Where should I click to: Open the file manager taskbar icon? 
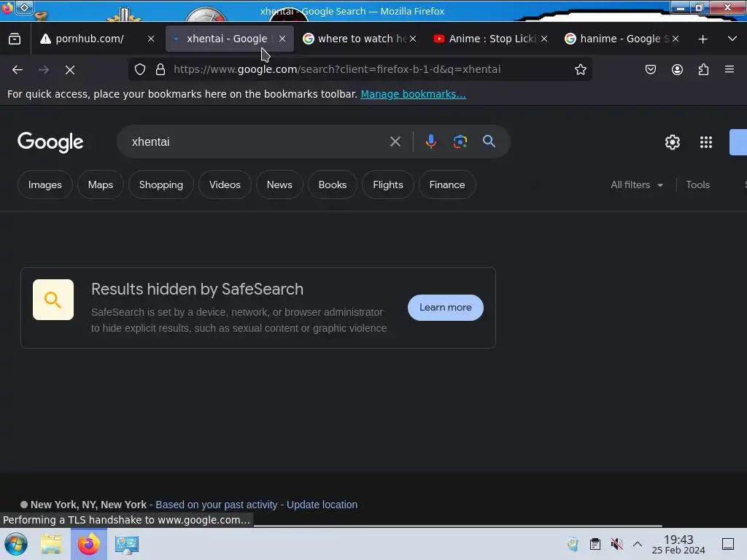point(51,544)
